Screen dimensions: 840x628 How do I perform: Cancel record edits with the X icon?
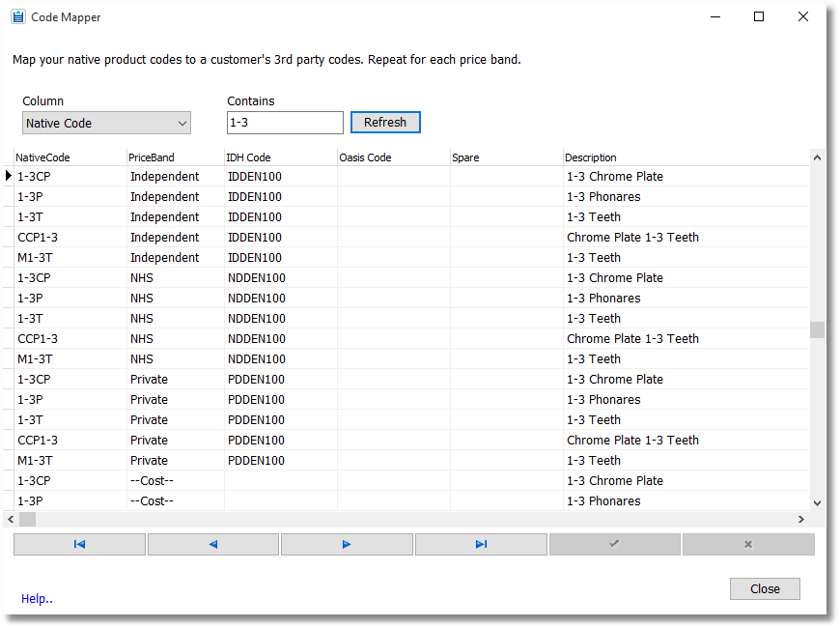pyautogui.click(x=748, y=544)
